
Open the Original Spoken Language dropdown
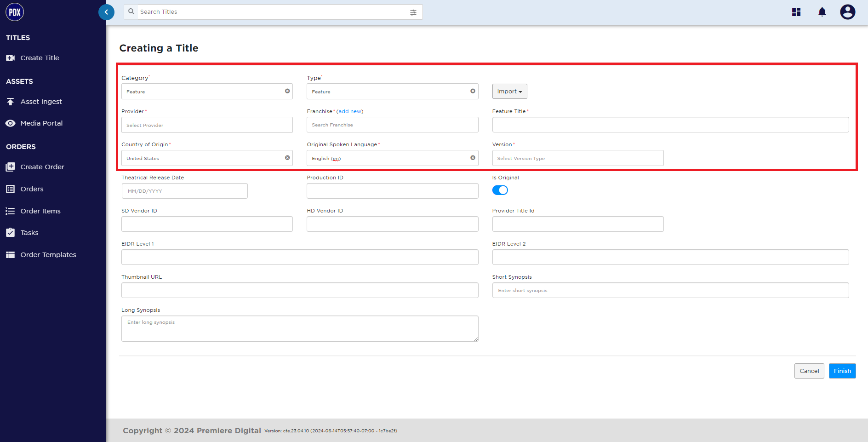tap(392, 158)
